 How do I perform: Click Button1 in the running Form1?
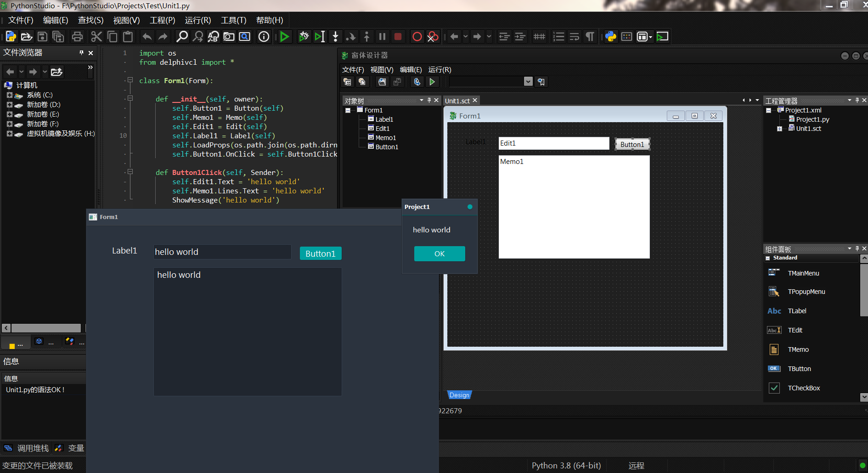(x=321, y=253)
